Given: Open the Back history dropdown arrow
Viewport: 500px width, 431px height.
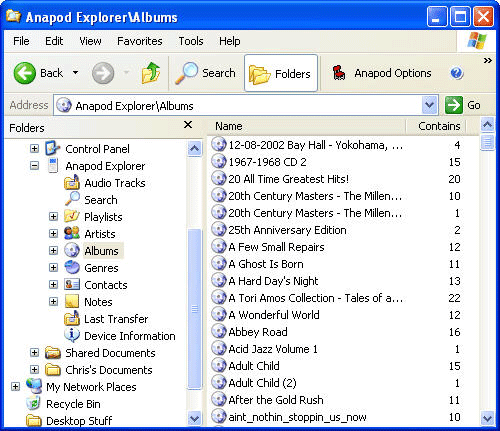Looking at the screenshot, I should click(76, 72).
